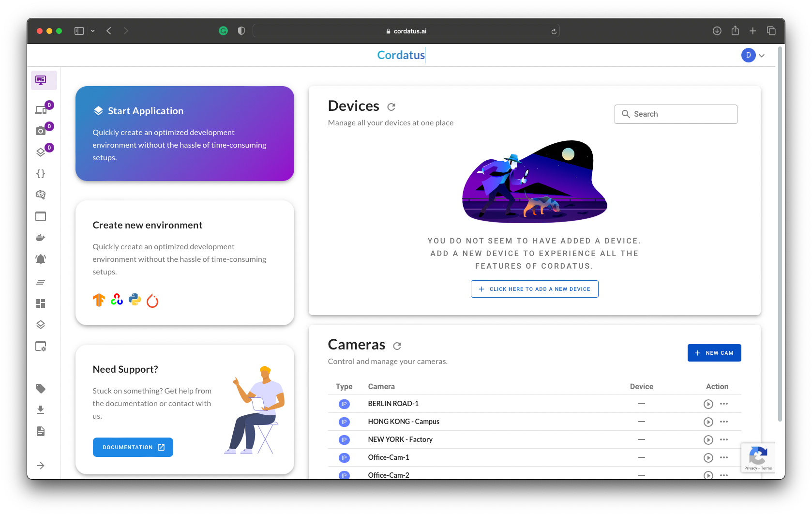Image resolution: width=812 pixels, height=515 pixels.
Task: Open applications layers icon with badge
Action: point(41,152)
